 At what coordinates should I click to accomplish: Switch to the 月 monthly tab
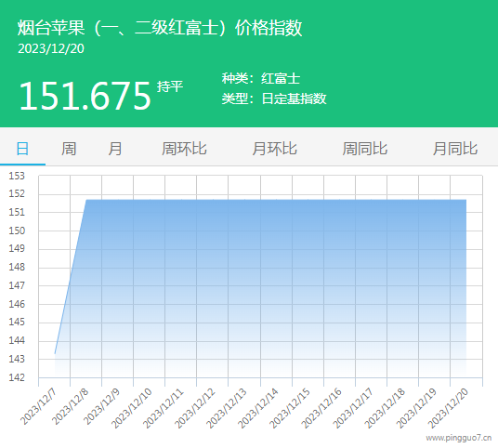tap(115, 149)
